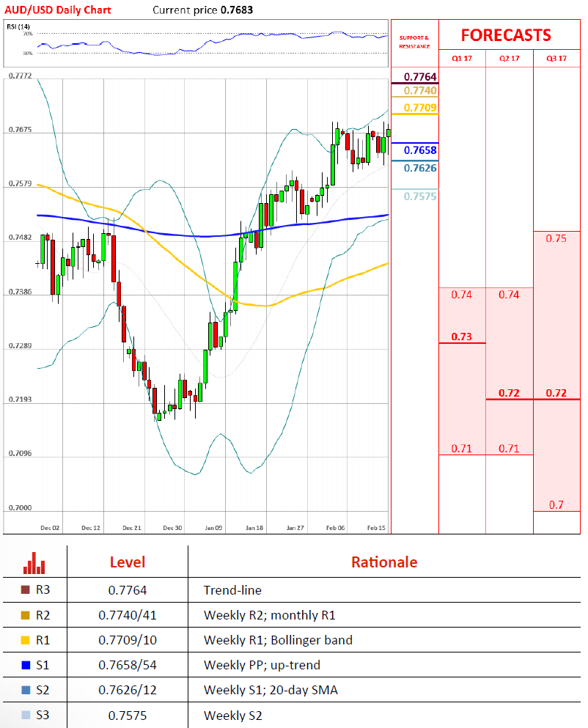Viewport: 588px width, 728px height.
Task: Click the Rationale column header
Action: click(384, 562)
